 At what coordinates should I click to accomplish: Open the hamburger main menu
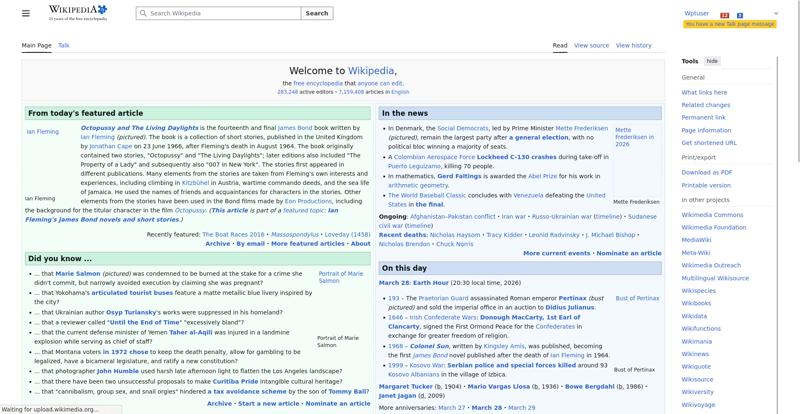point(26,13)
